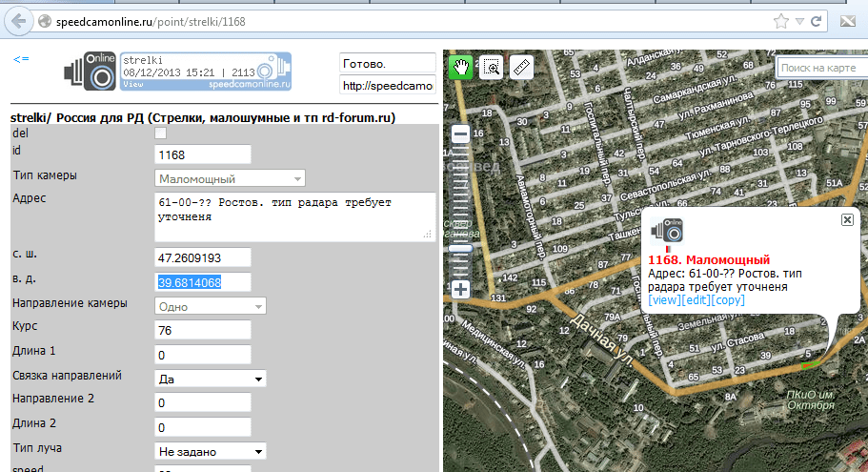Viewport: 868px width, 472px height.
Task: Click the map zoom in plus button
Action: [x=461, y=289]
